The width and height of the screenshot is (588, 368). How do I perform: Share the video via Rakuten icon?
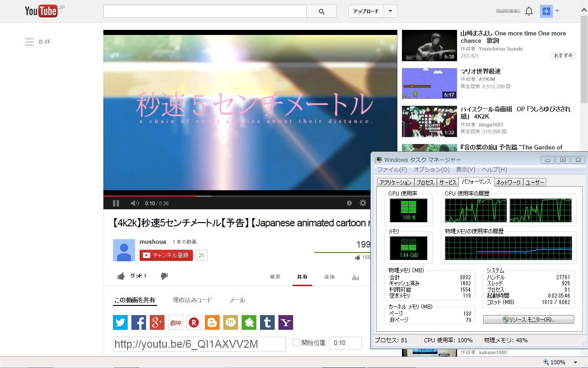(x=194, y=322)
